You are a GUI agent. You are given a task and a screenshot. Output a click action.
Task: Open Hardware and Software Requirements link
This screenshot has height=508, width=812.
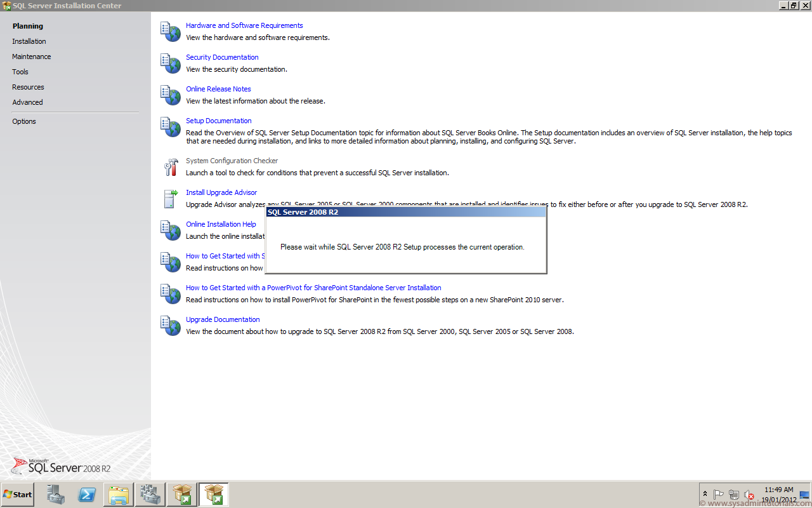click(x=244, y=25)
